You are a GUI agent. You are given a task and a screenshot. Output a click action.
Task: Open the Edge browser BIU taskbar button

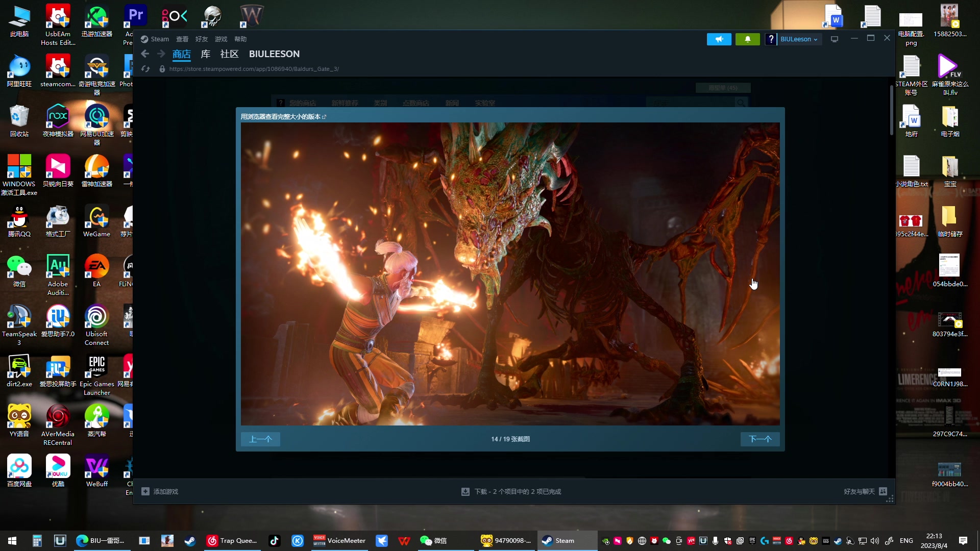pyautogui.click(x=101, y=541)
